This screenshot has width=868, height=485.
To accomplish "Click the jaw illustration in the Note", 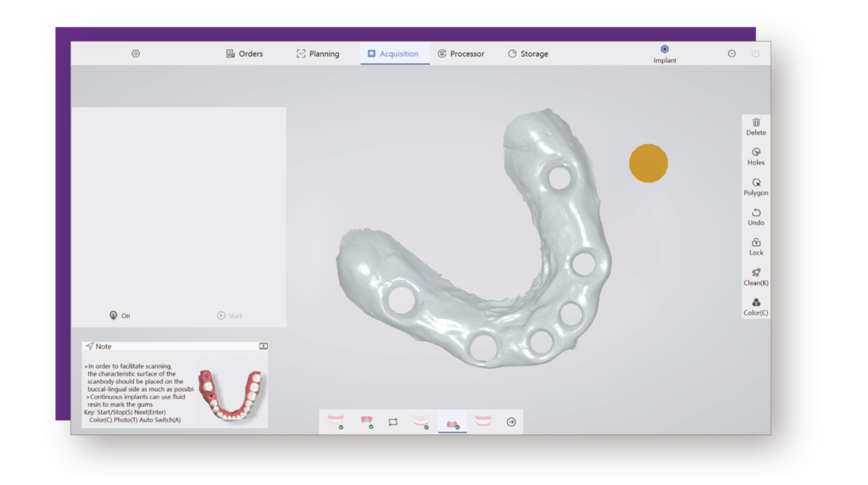I will pos(231,394).
